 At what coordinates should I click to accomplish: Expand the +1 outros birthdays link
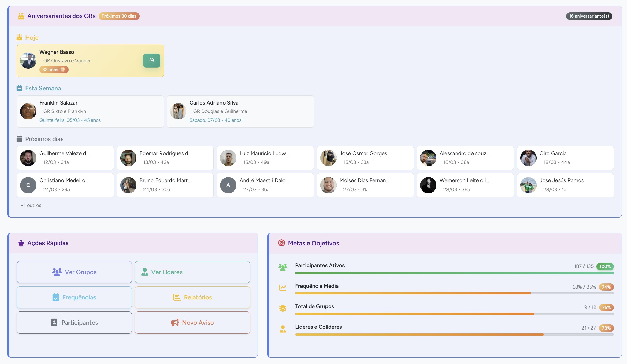tap(31, 205)
